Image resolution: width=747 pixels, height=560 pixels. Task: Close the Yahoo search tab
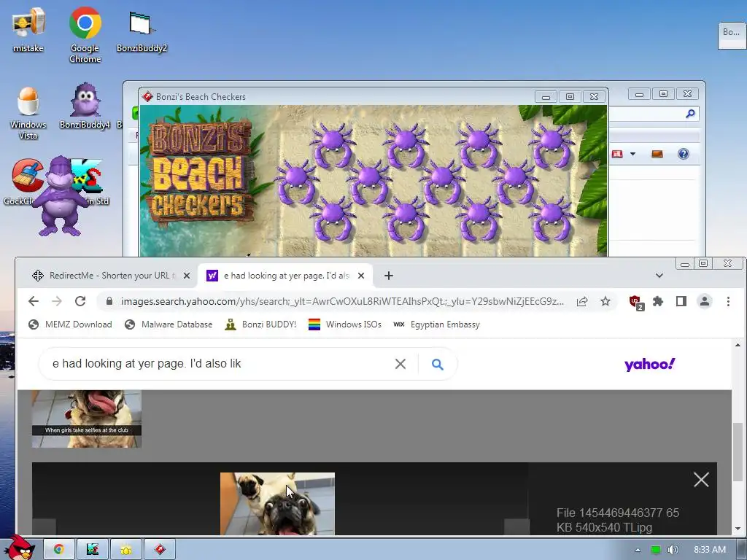point(361,276)
